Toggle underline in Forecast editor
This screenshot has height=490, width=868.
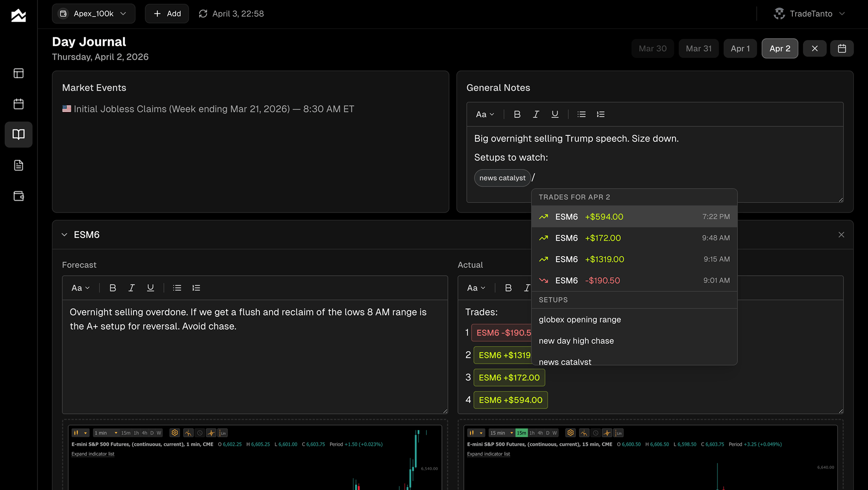click(x=150, y=288)
